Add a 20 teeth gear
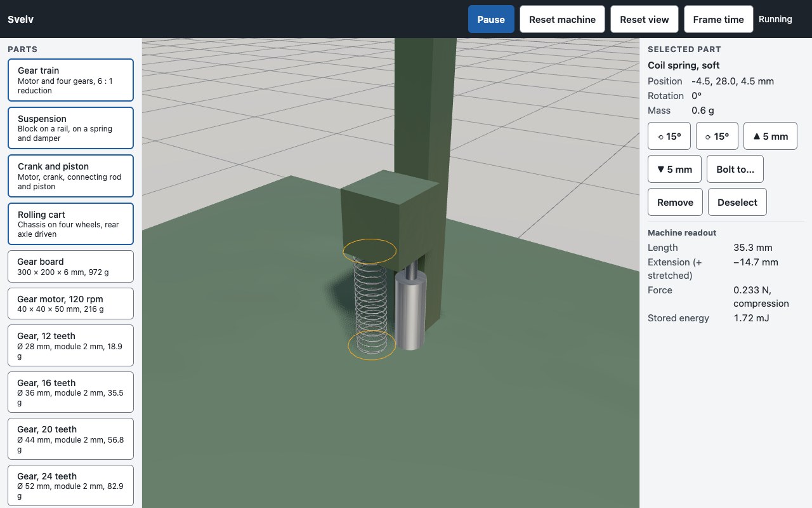 pyautogui.click(x=70, y=439)
